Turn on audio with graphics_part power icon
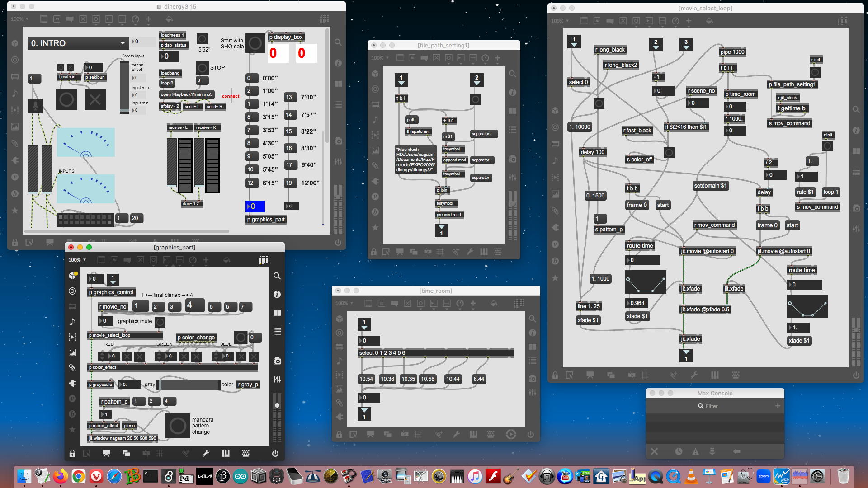Viewport: 868px width, 488px height. [275, 453]
